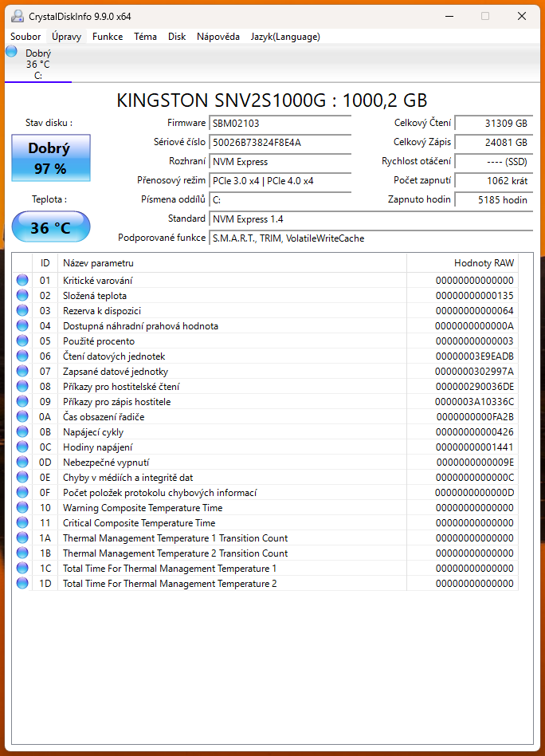Click status orb of Dostupná náhradní prahová hodnota

22,325
